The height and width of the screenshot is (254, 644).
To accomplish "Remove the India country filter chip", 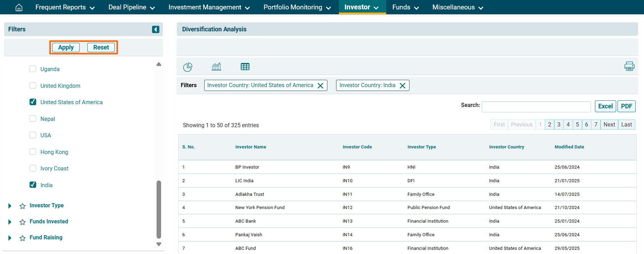I will click(403, 86).
